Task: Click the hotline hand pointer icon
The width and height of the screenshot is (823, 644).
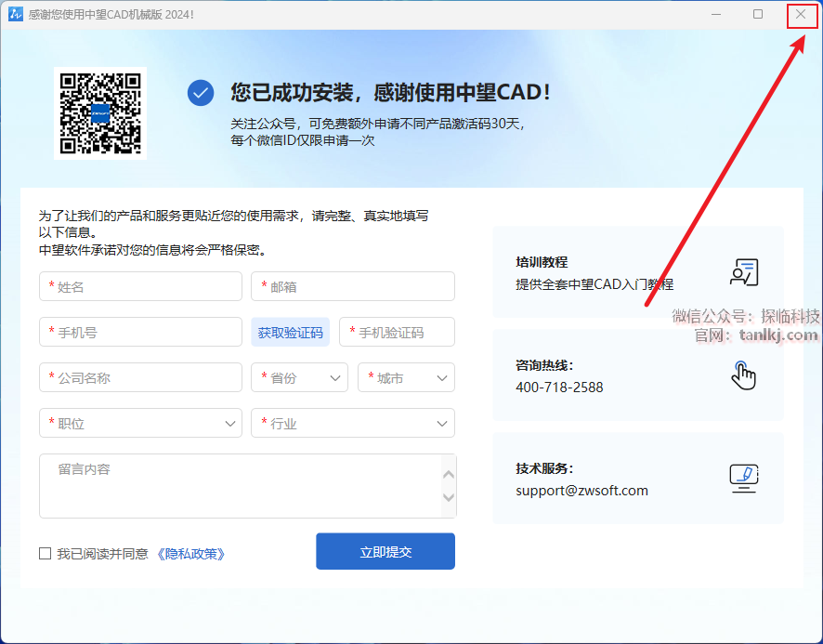Action: tap(743, 375)
